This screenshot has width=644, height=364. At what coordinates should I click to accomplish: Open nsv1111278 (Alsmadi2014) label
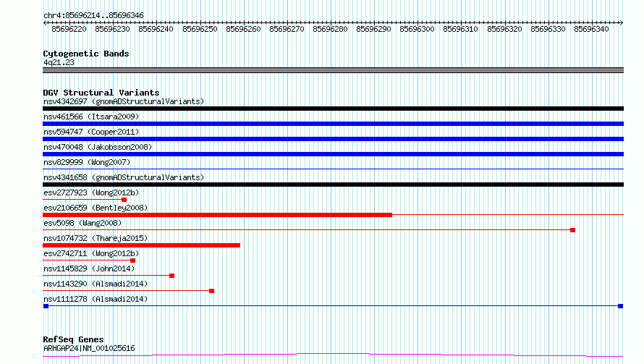tap(96, 299)
